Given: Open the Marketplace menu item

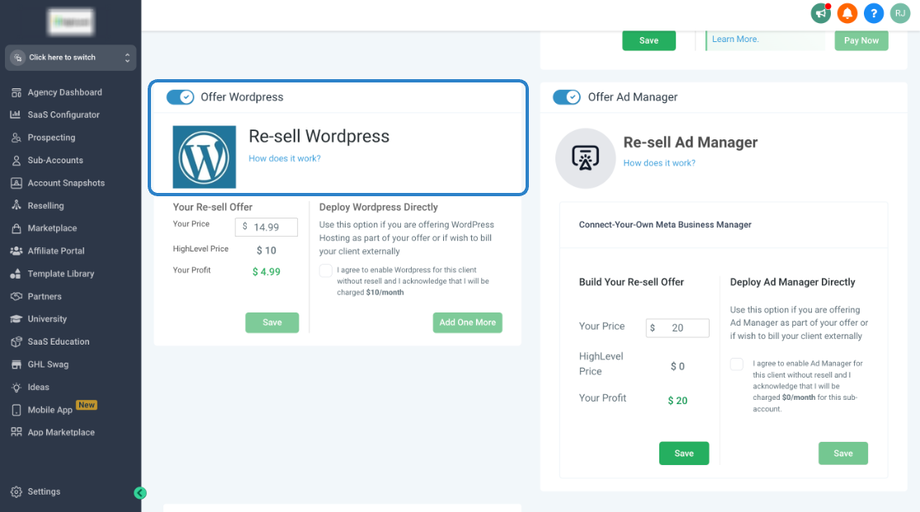Looking at the screenshot, I should 52,228.
